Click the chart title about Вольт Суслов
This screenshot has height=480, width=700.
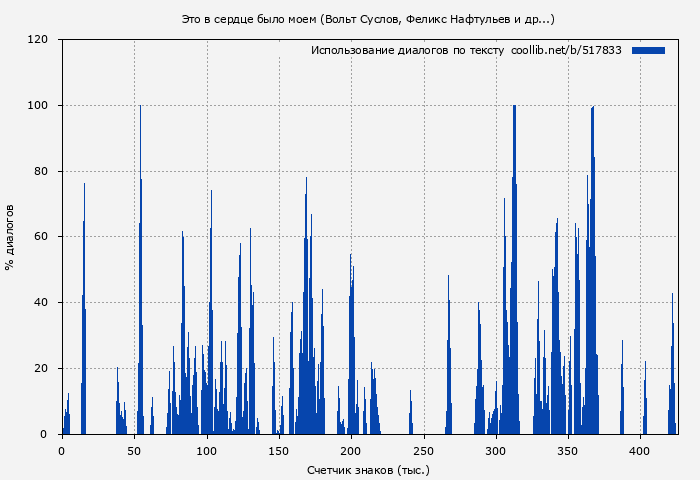(368, 19)
